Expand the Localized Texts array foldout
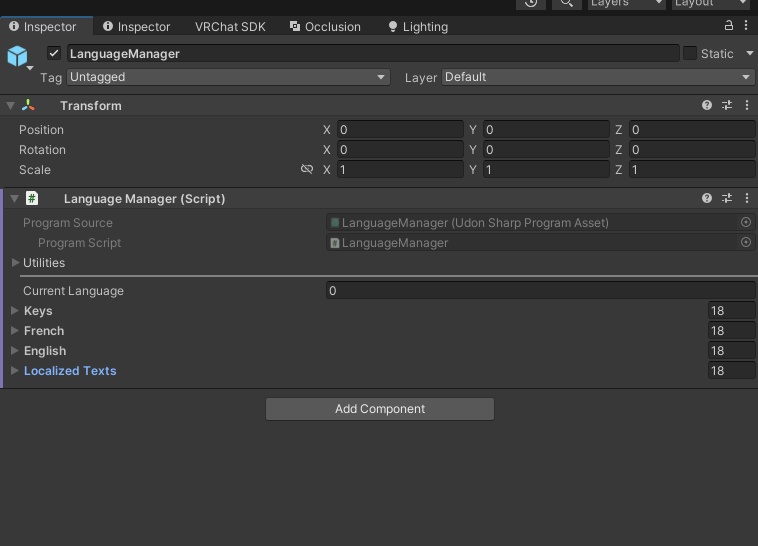Image resolution: width=758 pixels, height=546 pixels. tap(15, 370)
